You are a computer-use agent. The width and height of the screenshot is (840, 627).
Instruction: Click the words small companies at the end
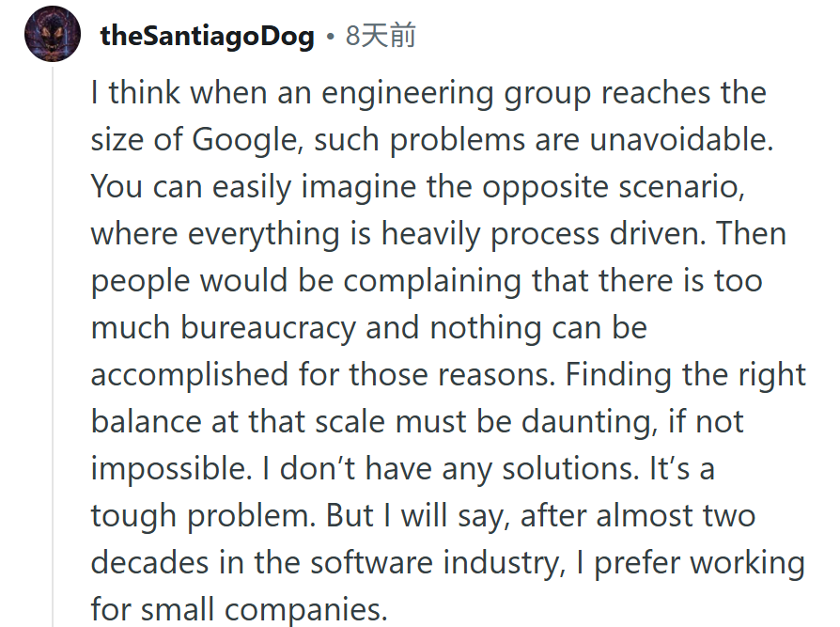point(264,610)
